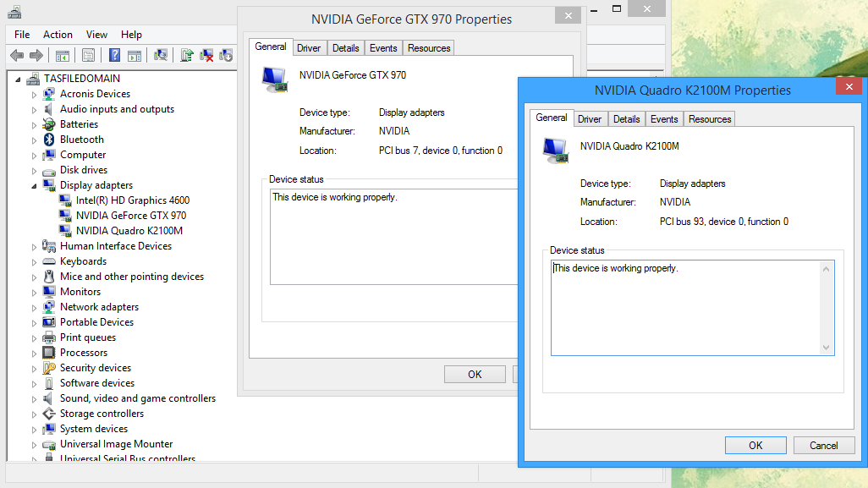
Task: Open Details tab in GTX 970 Properties
Action: tap(345, 48)
